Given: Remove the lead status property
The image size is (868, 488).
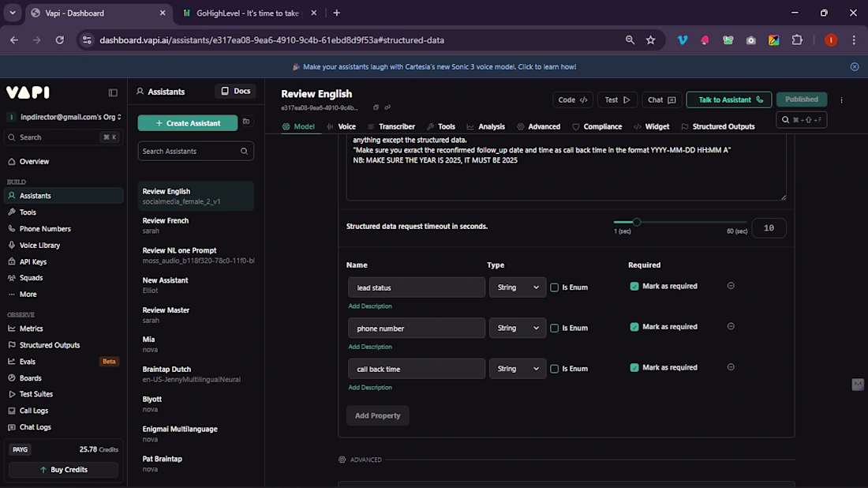Looking at the screenshot, I should 731,286.
